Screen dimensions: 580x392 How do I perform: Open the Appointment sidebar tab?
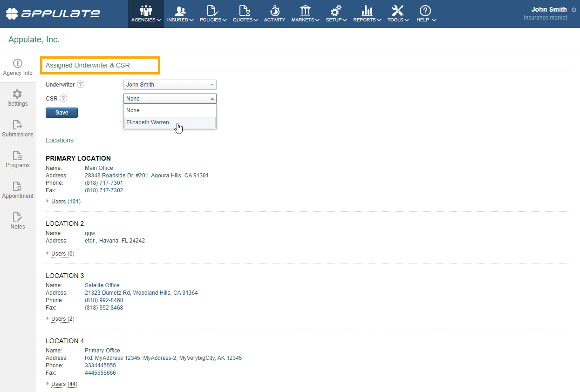(18, 190)
